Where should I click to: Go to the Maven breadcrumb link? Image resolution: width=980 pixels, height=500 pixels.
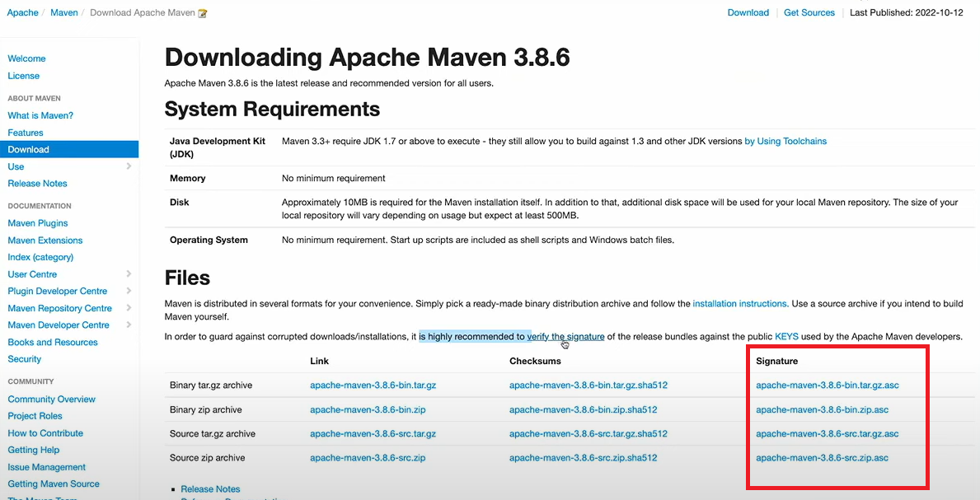[x=64, y=12]
